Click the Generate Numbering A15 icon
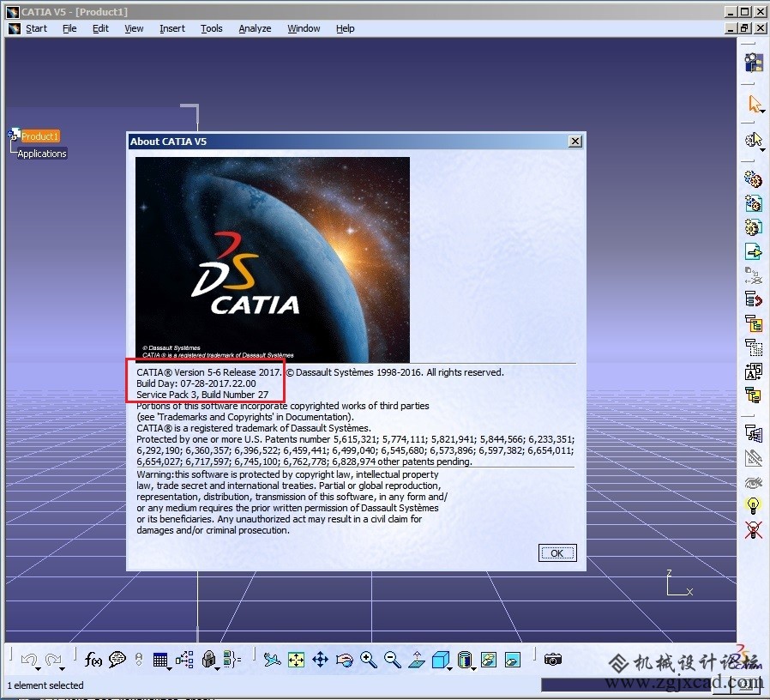Viewport: 770px width, 700px height. tap(754, 371)
